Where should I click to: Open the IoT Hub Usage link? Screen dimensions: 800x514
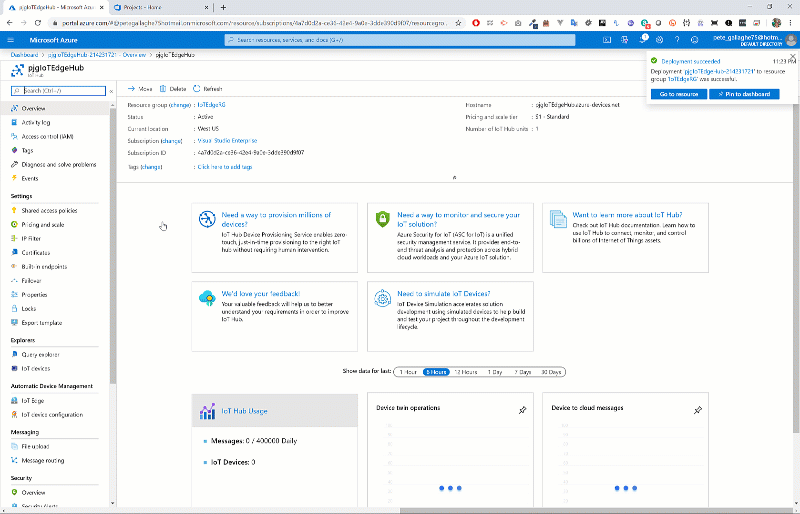[x=244, y=411]
